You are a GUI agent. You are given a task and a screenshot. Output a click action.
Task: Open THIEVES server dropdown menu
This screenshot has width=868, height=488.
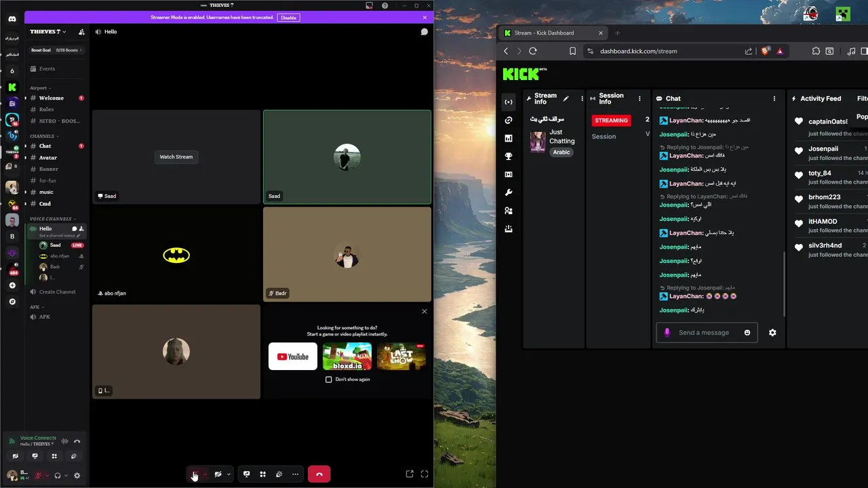48,32
